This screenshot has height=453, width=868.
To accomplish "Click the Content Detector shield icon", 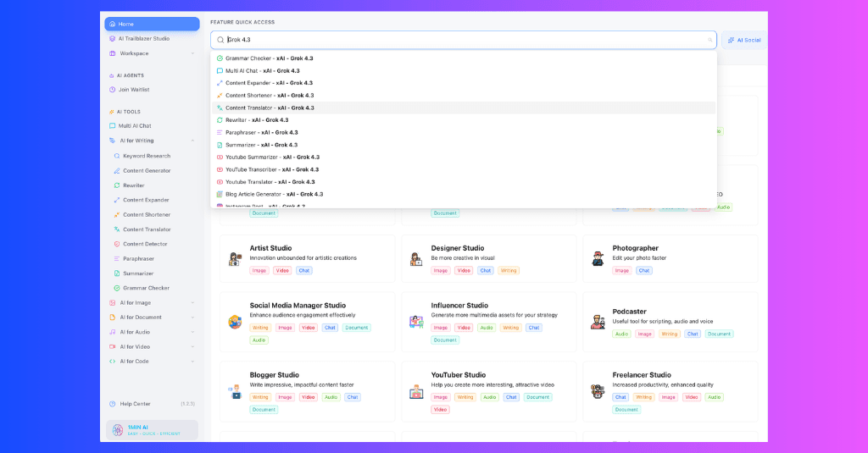I will coord(117,244).
